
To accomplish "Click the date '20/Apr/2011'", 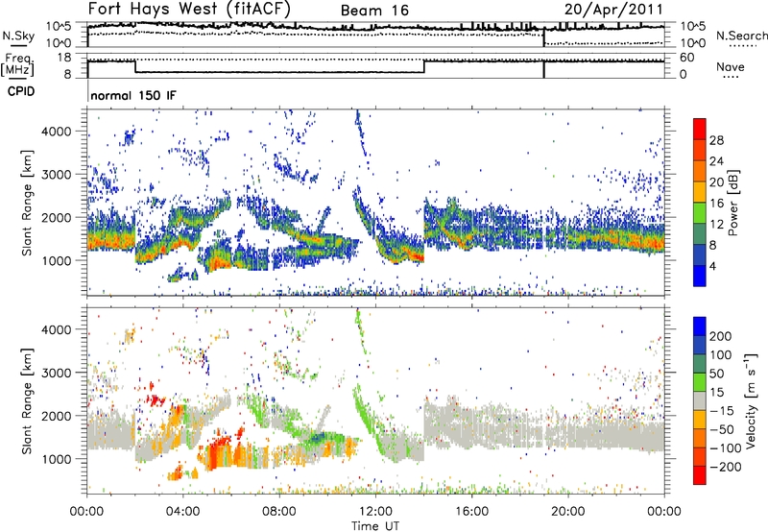I will 613,10.
